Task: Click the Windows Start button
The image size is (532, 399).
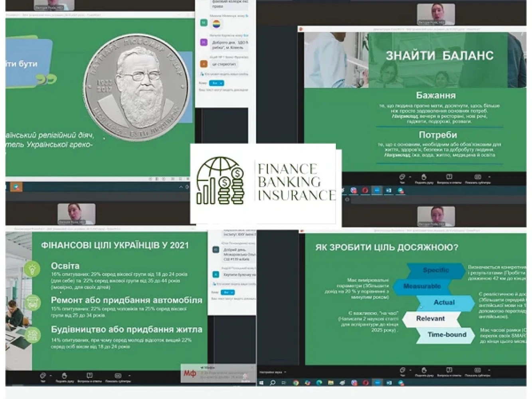Action: (261, 383)
